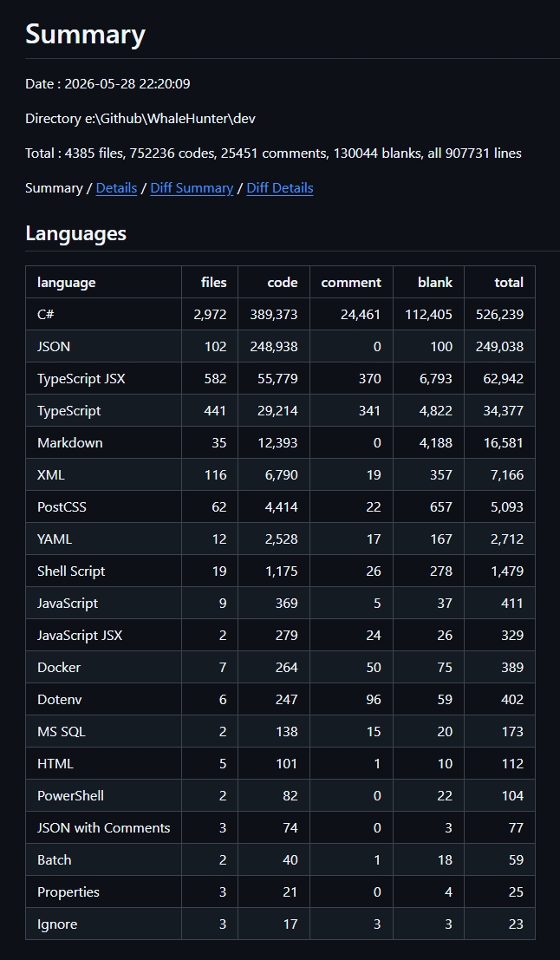Click the Languages heading

click(76, 233)
